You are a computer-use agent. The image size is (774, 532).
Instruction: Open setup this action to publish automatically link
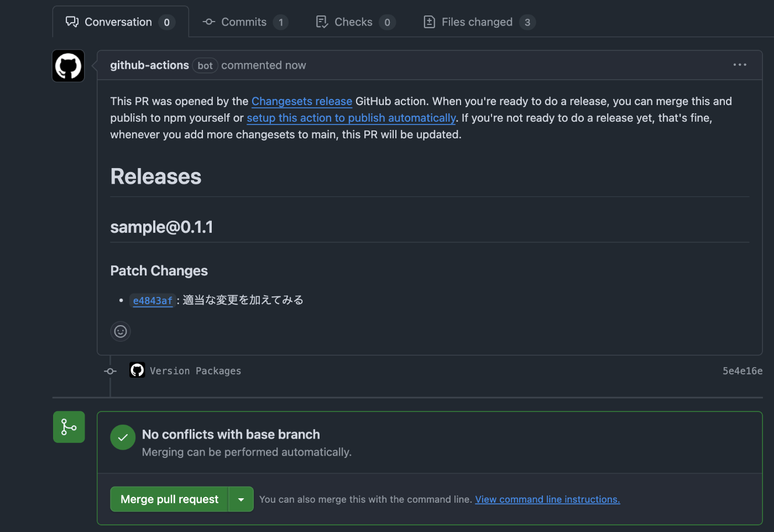[351, 118]
